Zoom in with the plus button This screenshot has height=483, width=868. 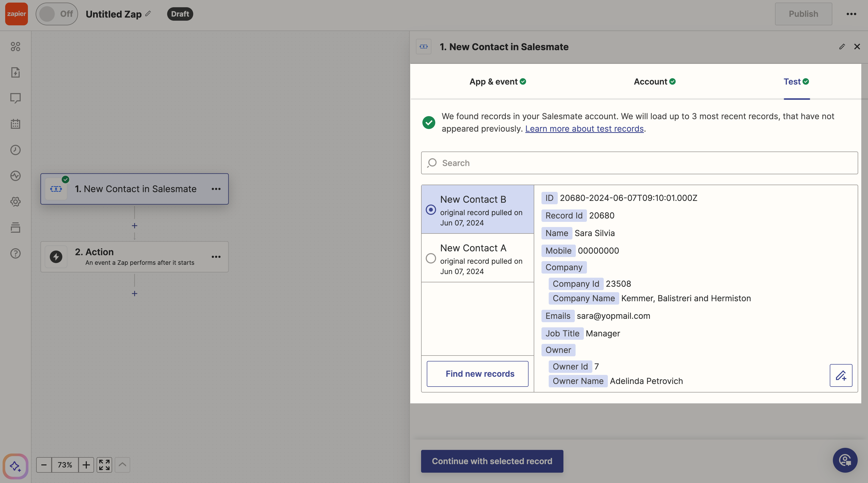[86, 465]
